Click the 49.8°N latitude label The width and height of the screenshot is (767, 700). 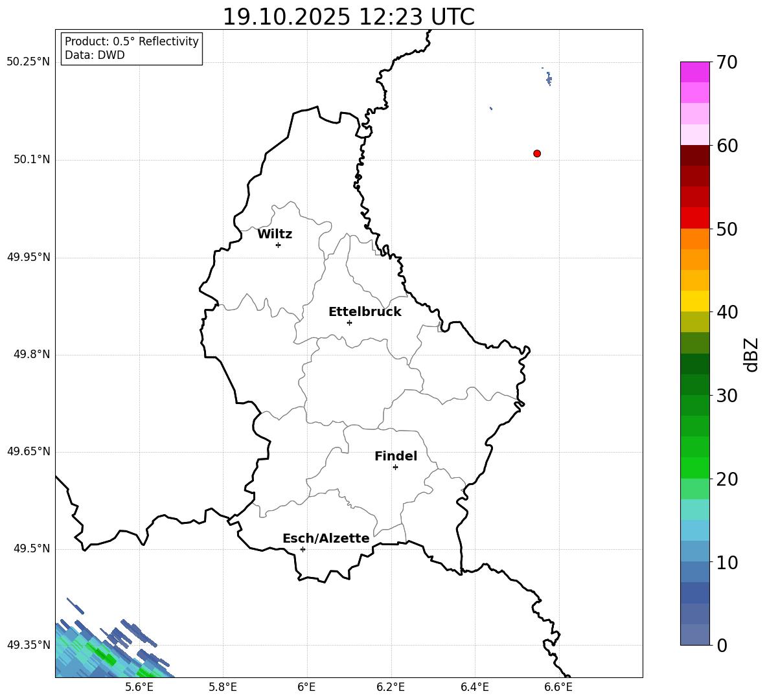click(x=32, y=354)
